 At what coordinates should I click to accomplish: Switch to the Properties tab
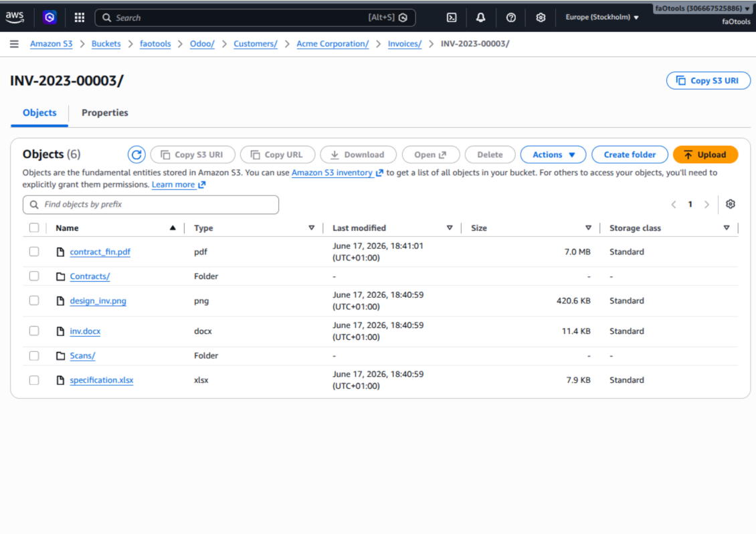coord(104,112)
